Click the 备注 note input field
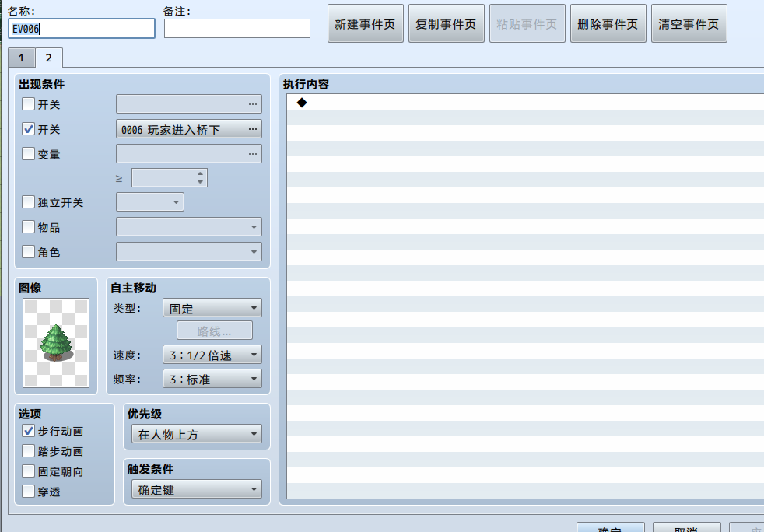 (237, 29)
